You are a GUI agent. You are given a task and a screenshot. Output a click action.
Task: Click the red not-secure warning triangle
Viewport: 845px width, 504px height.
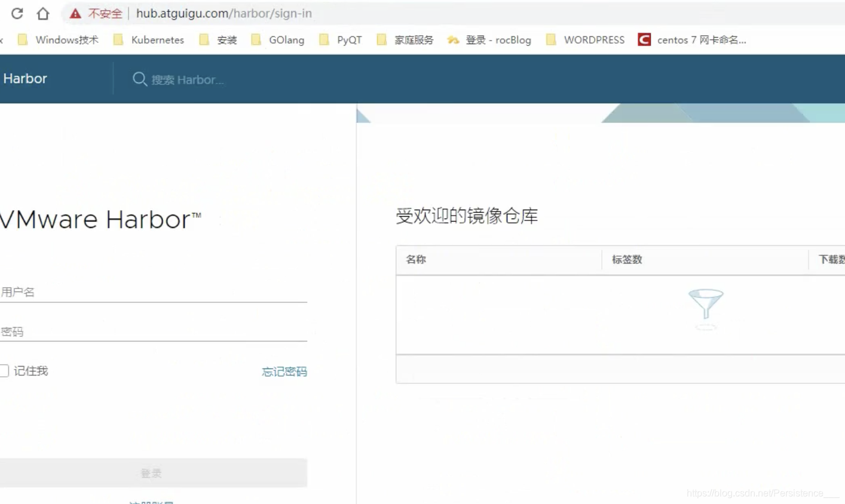click(x=75, y=13)
